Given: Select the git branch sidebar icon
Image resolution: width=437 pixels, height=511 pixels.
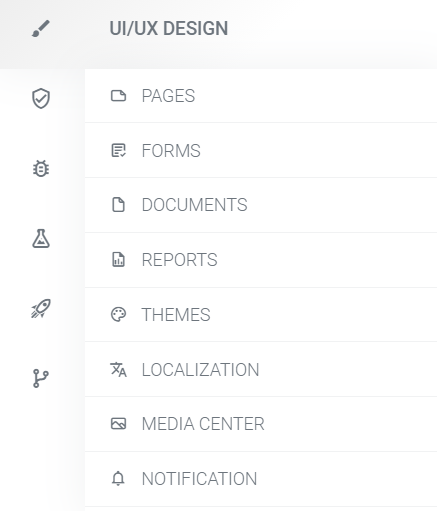Looking at the screenshot, I should point(41,378).
